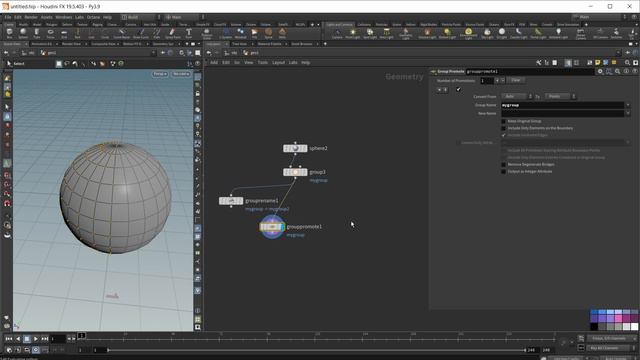Select the Box shelf tool
Image resolution: width=640 pixels, height=360 pixels.
pos(9,33)
